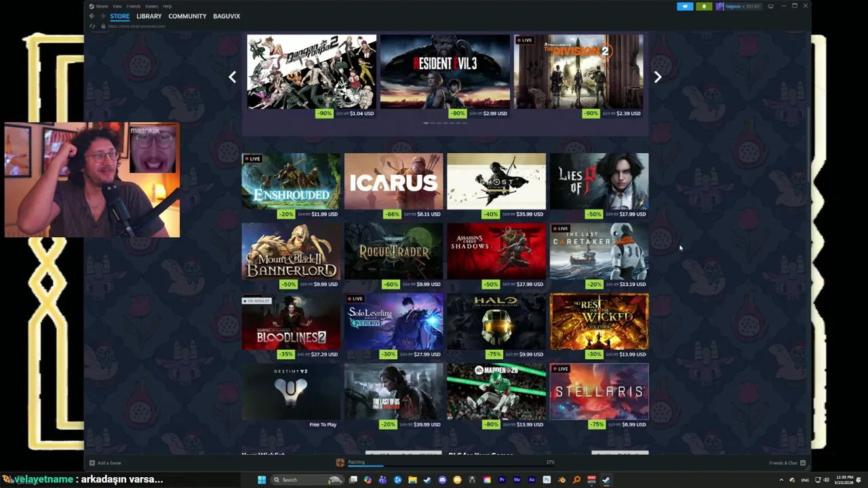Switch to the STORE tab
The height and width of the screenshot is (488, 868).
click(x=119, y=16)
